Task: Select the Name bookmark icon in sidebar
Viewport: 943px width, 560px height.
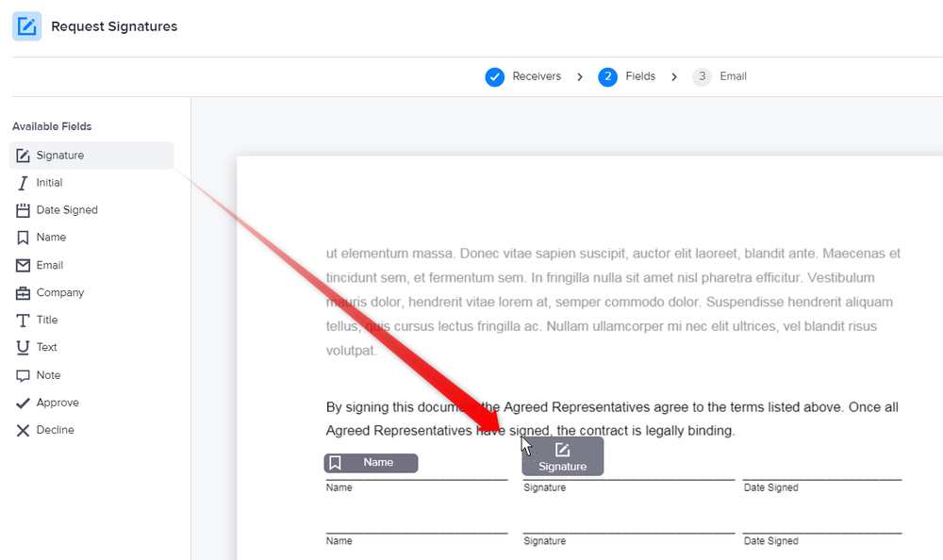Action: tap(23, 238)
